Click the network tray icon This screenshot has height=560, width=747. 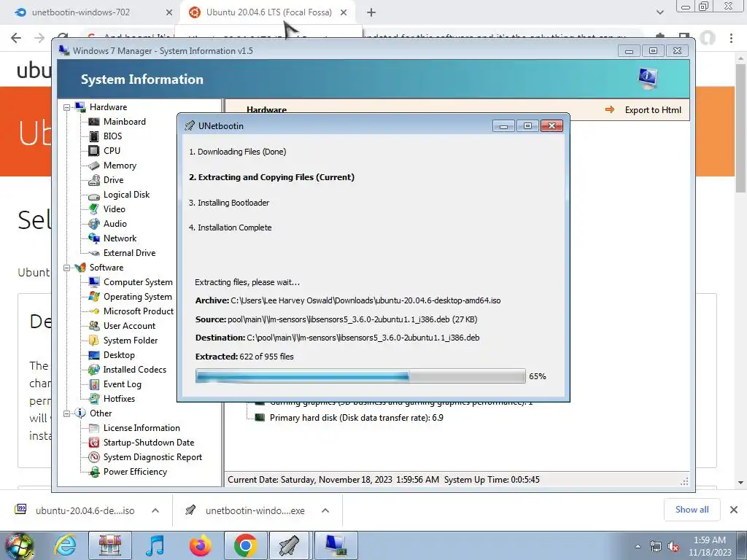(x=656, y=547)
